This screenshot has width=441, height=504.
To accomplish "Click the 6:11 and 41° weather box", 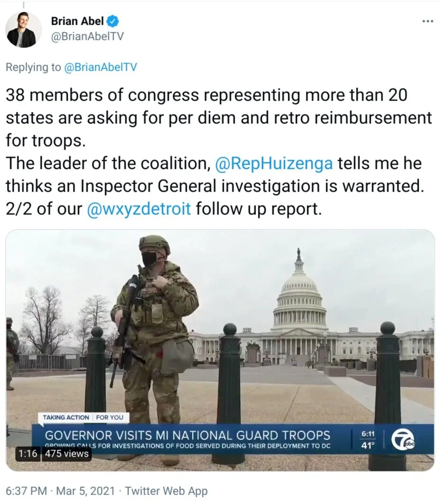I will point(368,439).
